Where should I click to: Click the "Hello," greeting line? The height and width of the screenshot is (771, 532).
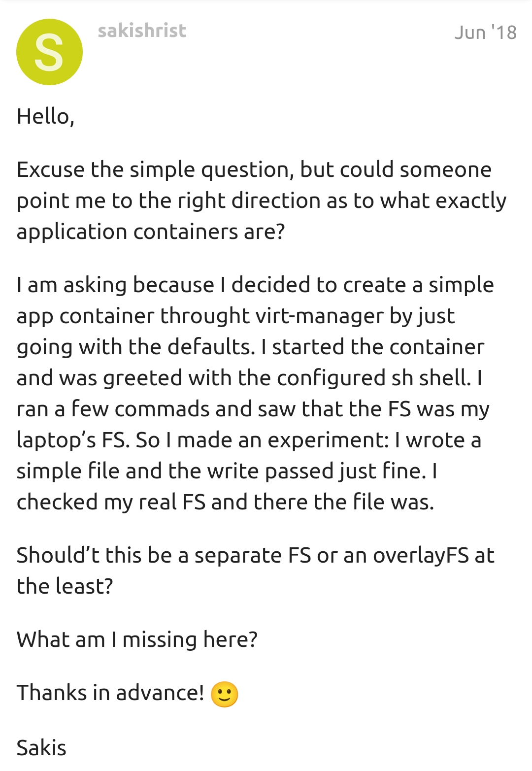tap(45, 117)
